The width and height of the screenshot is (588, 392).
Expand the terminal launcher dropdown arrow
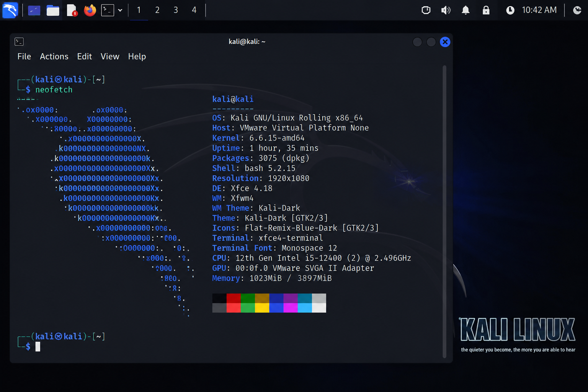(120, 10)
